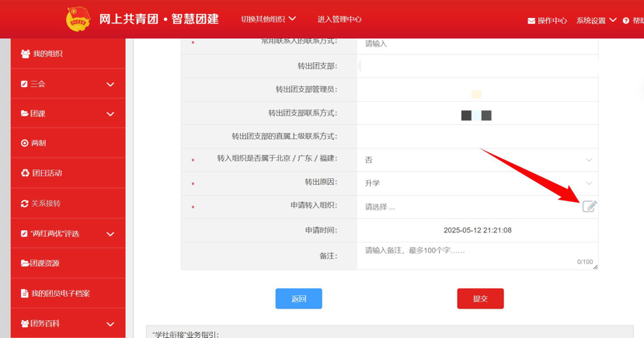The width and height of the screenshot is (644, 338).
Task: Click the 关系接转 refresh icon
Action: 25,204
